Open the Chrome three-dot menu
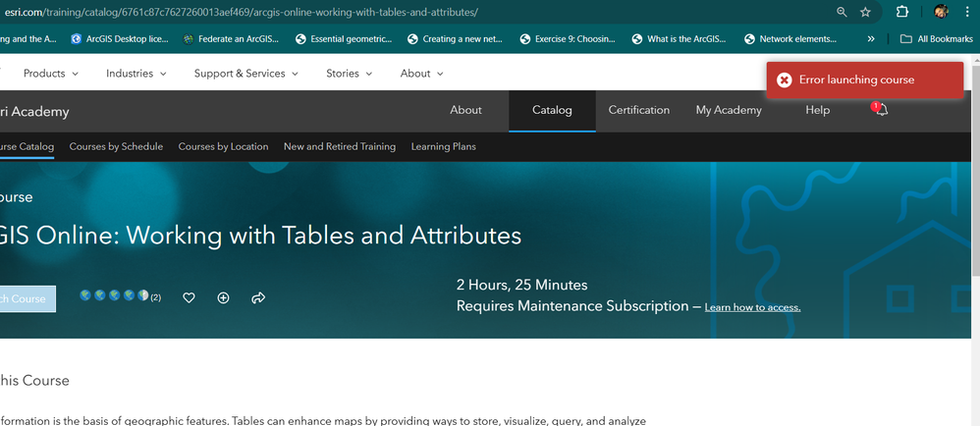 tap(967, 12)
